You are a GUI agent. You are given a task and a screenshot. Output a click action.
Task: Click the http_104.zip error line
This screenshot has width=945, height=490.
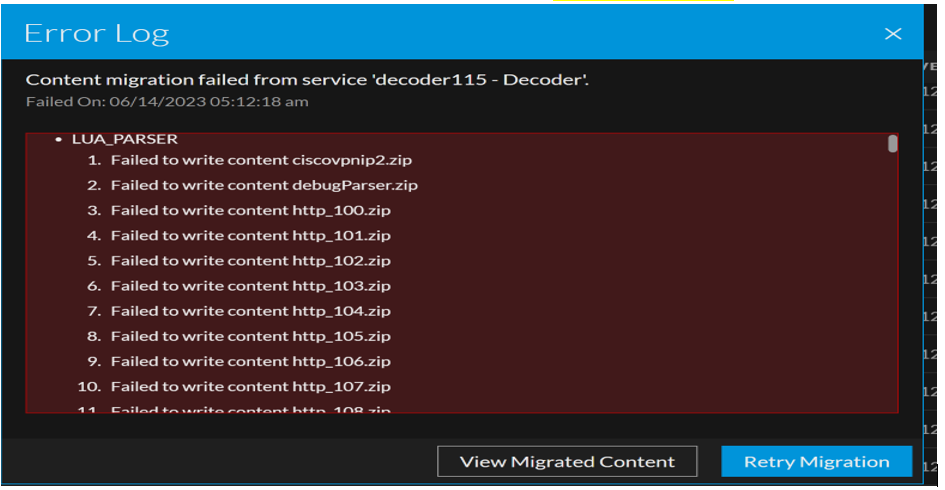pyautogui.click(x=250, y=311)
